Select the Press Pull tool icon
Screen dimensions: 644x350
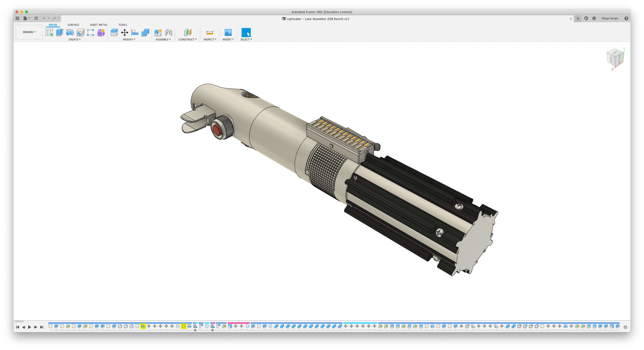pyautogui.click(x=114, y=33)
